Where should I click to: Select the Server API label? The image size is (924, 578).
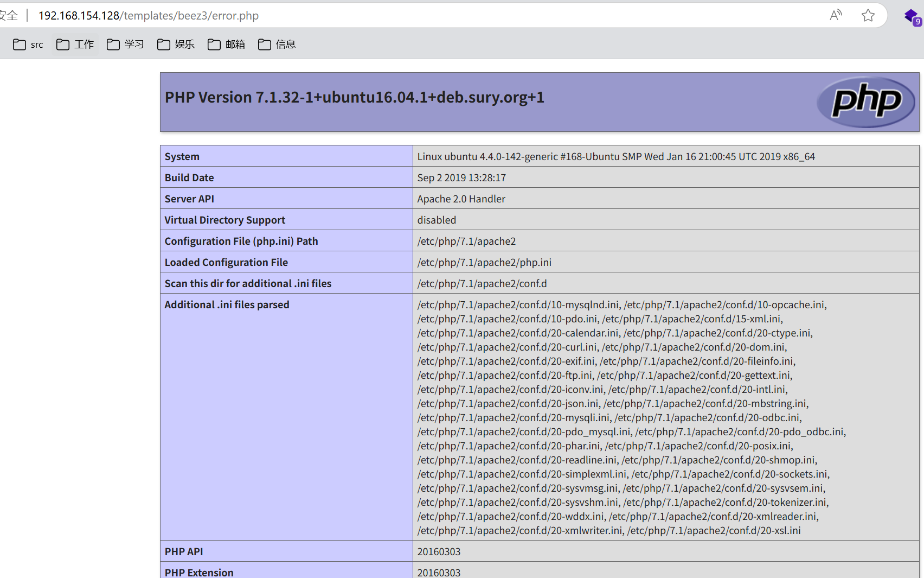point(189,199)
